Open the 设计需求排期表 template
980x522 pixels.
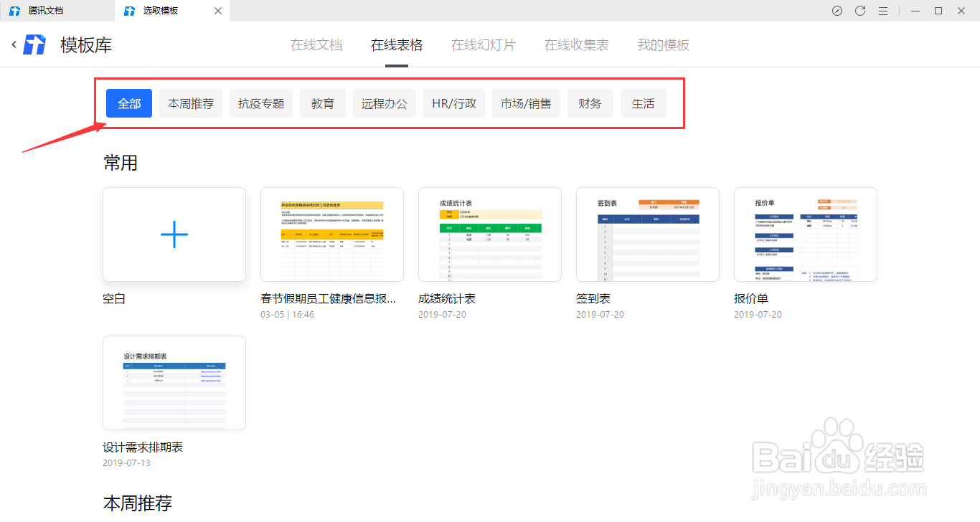tap(174, 382)
